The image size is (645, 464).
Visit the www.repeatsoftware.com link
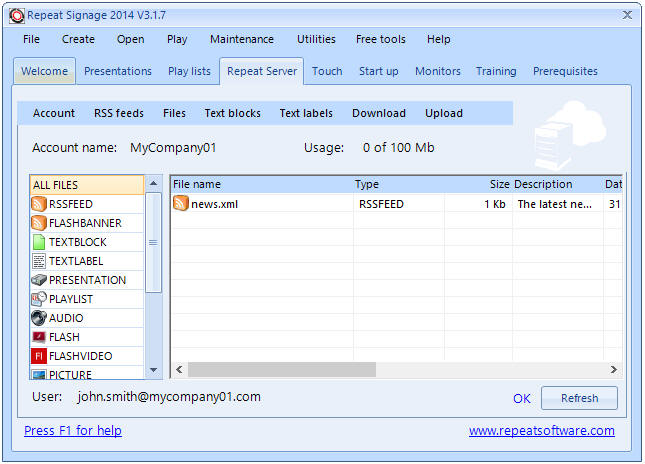point(542,430)
